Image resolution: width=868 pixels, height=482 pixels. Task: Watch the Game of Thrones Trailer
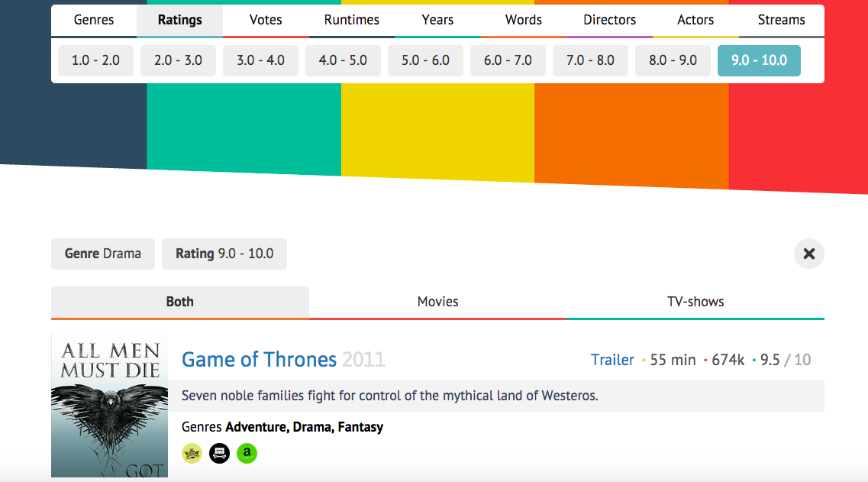[612, 360]
